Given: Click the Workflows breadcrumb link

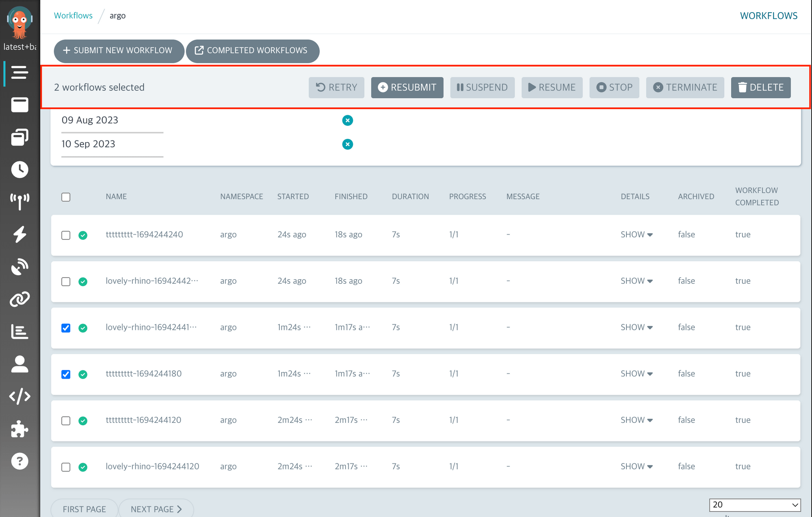Looking at the screenshot, I should (73, 15).
